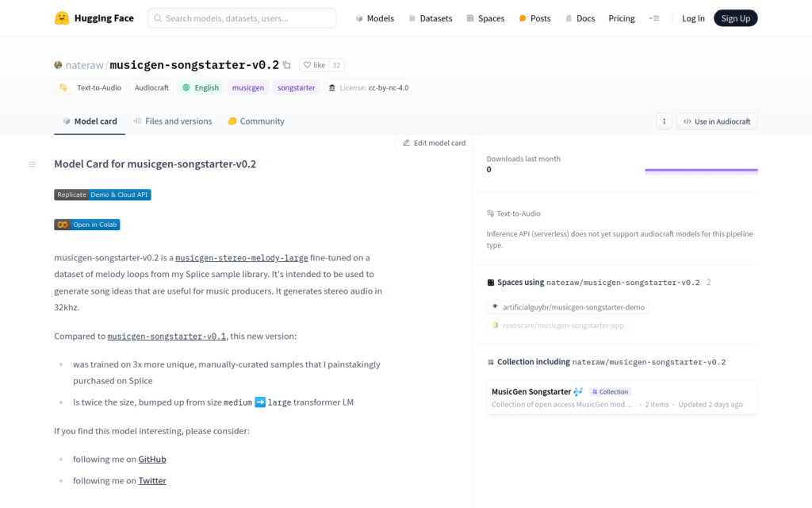Image resolution: width=812 pixels, height=508 pixels.
Task: Expand the navigation overflow menu
Action: coord(653,18)
